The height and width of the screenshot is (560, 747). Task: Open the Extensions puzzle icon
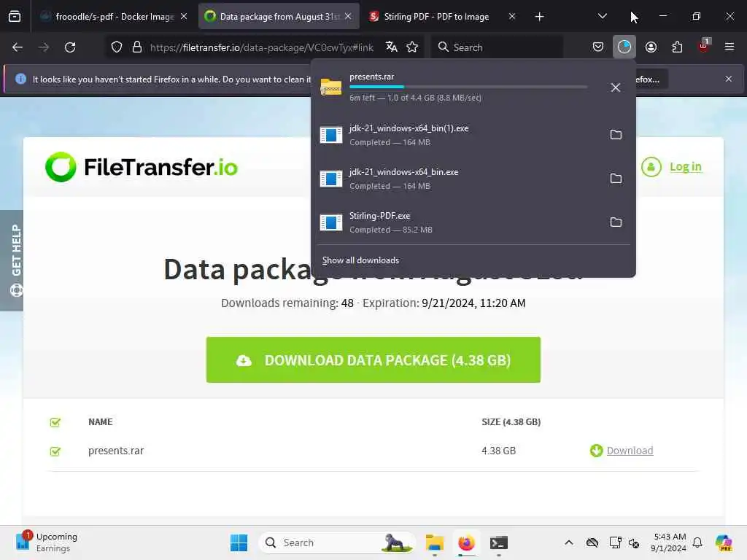click(677, 47)
